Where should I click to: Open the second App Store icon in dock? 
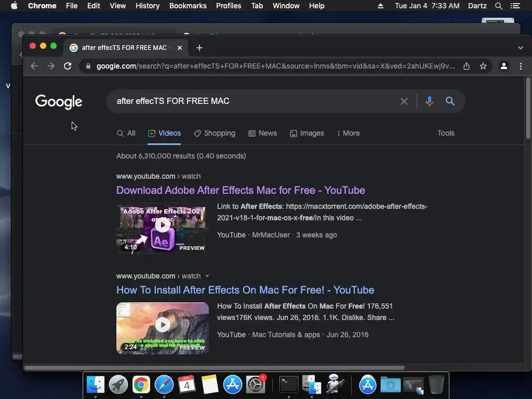[367, 384]
